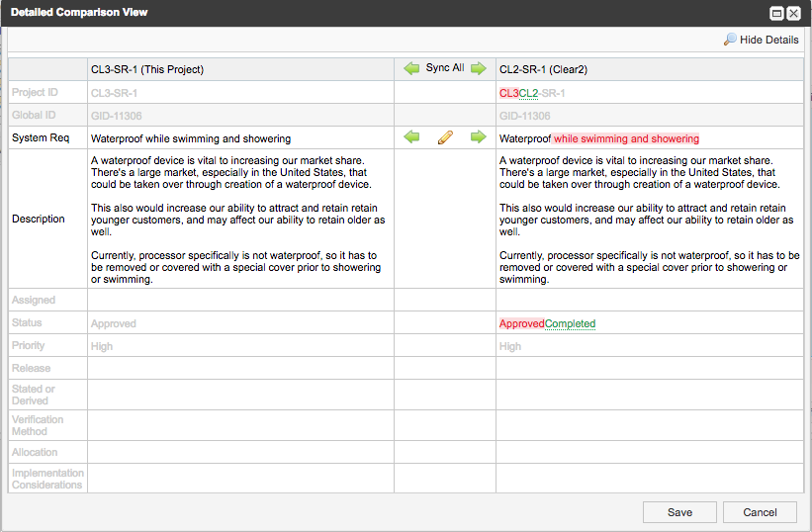The image size is (812, 532).
Task: Click left System Req field text
Action: tap(191, 138)
